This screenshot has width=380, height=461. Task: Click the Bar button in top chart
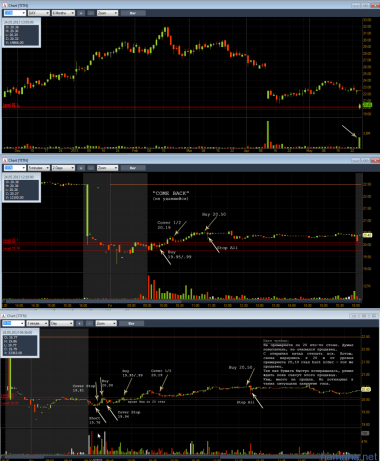[133, 13]
